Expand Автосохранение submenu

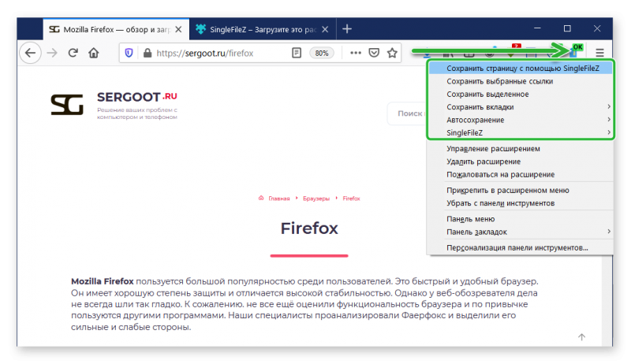click(x=521, y=120)
